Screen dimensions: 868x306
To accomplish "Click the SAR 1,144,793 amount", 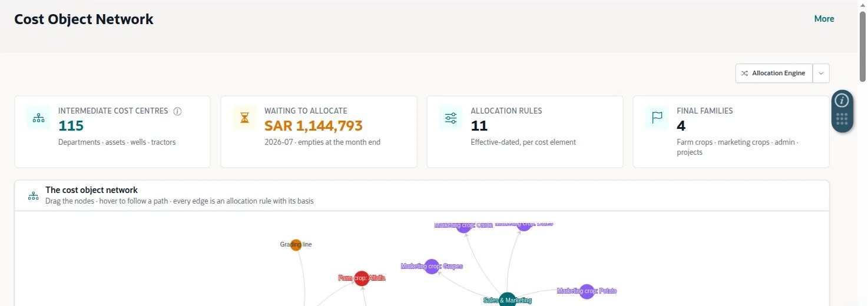I will click(313, 126).
